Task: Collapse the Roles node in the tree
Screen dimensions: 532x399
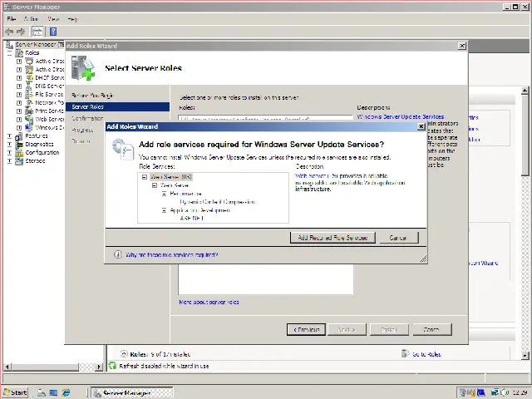Action: pos(9,53)
